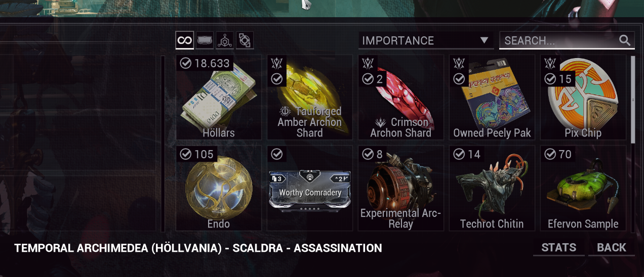Open the IMPORTANCE sort dropdown
This screenshot has height=277, width=644.
coord(425,40)
